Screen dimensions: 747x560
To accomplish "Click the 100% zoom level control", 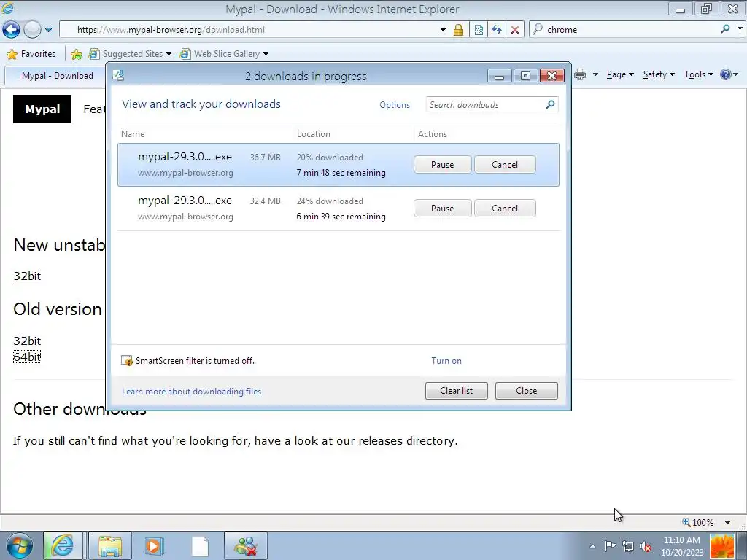I will point(698,522).
